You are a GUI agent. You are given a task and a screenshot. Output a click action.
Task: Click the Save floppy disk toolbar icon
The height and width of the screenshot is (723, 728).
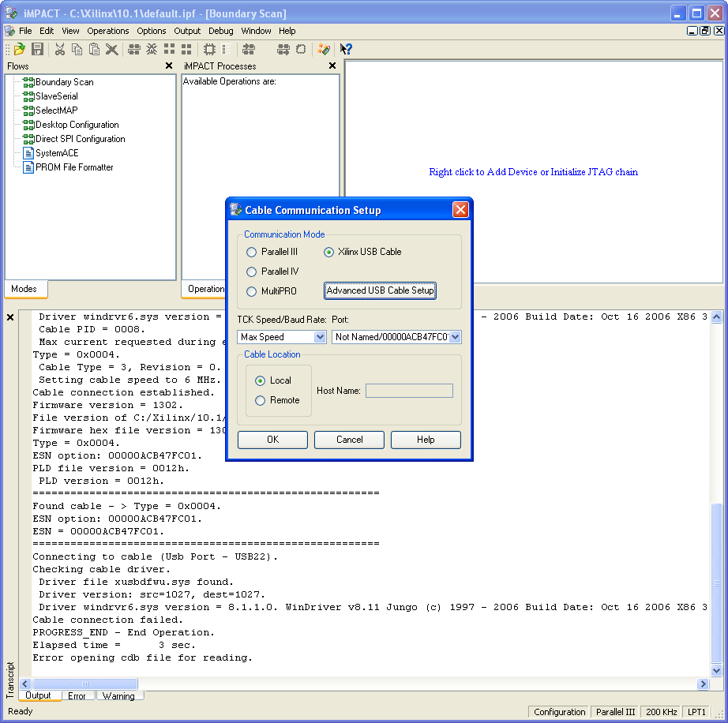[37, 49]
